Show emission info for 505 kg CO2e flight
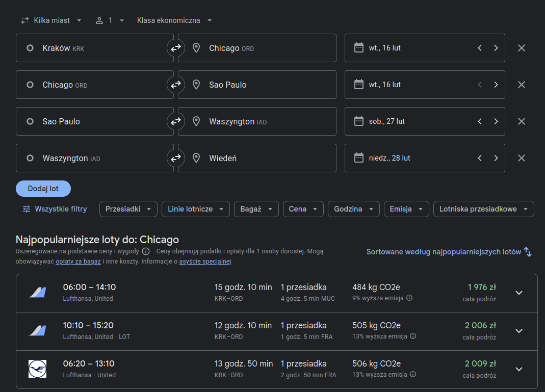 [x=413, y=336]
